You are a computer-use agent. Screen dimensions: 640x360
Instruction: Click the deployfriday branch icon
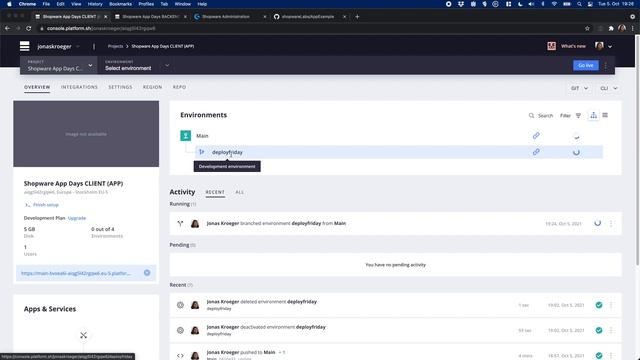coord(202,152)
